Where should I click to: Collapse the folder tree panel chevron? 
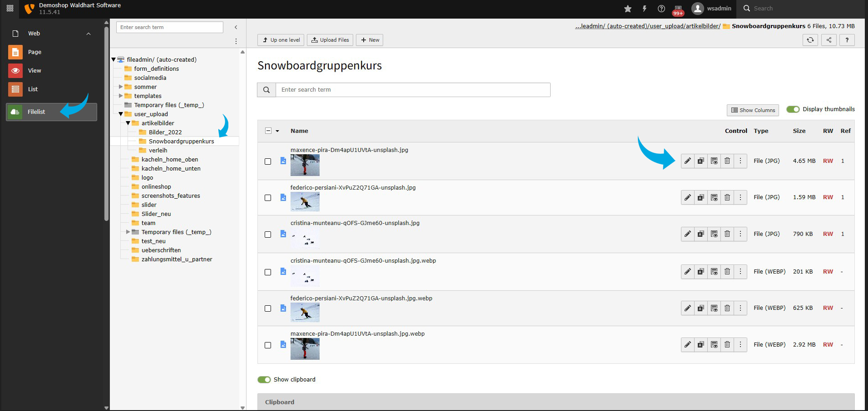point(236,27)
